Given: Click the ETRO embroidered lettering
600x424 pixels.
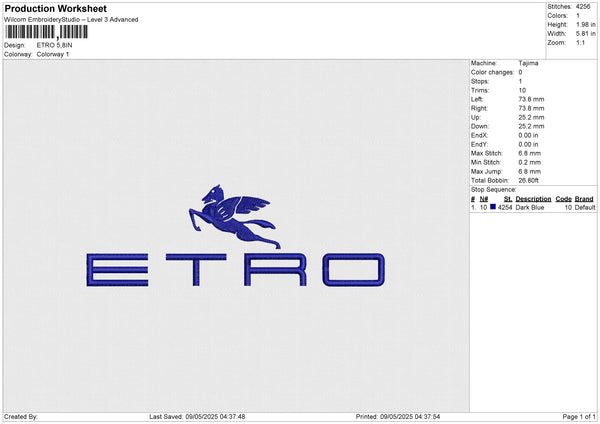Looking at the screenshot, I should 235,270.
